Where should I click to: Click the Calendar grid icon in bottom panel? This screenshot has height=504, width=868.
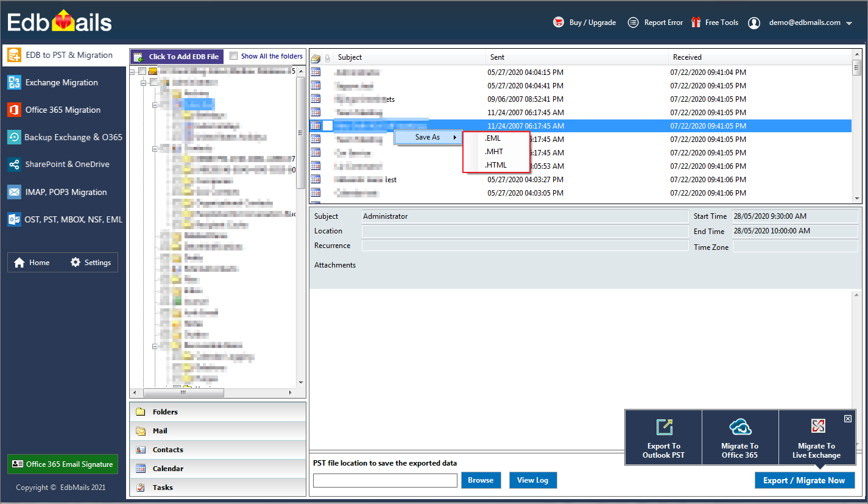(141, 469)
